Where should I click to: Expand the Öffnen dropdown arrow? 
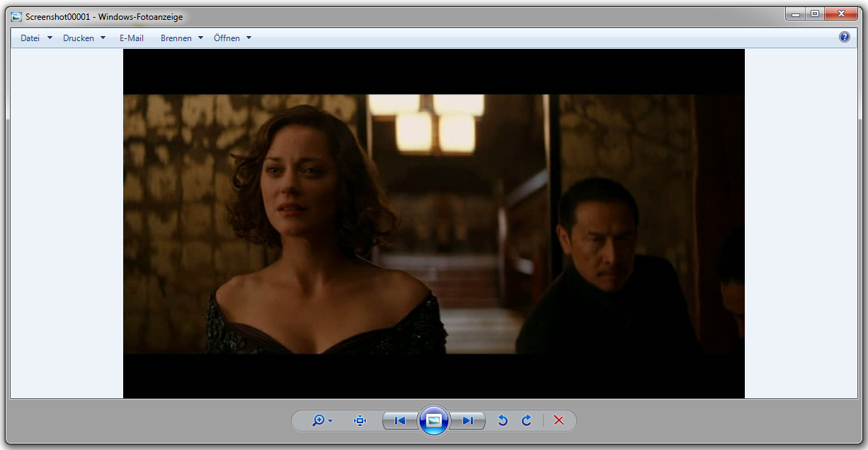(249, 38)
